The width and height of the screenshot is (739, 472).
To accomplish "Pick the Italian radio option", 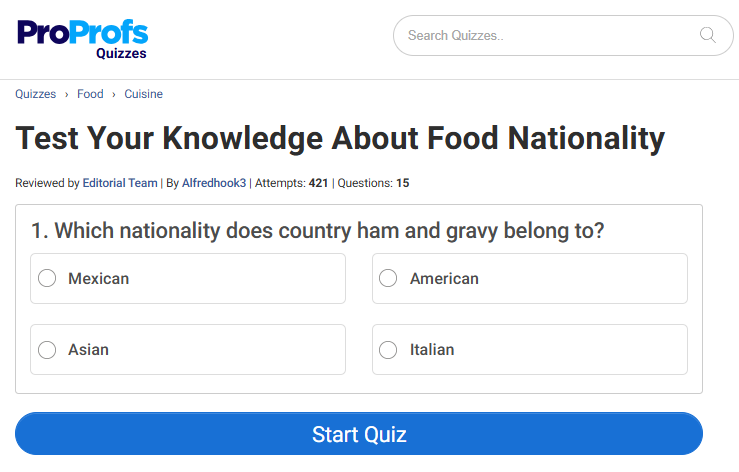I will pyautogui.click(x=388, y=350).
